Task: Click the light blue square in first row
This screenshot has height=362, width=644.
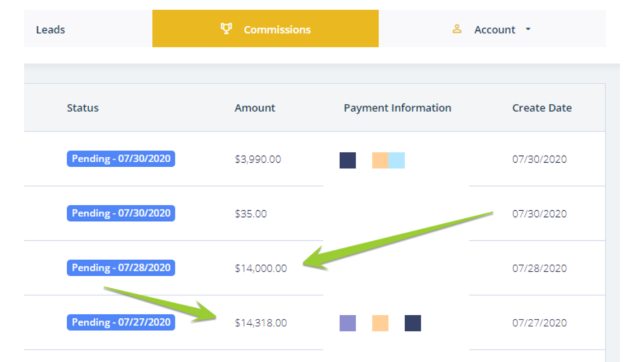Action: point(397,161)
